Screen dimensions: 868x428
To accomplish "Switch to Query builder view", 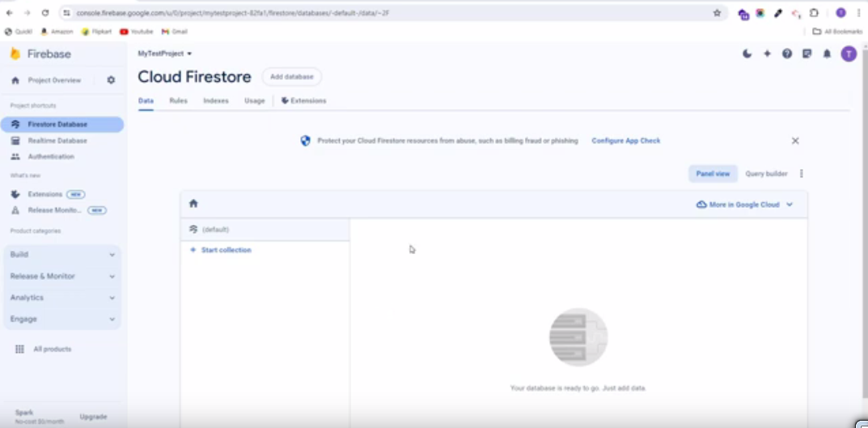I will pos(766,174).
